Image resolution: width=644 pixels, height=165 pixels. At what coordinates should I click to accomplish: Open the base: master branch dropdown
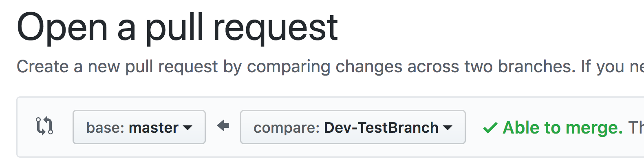(x=139, y=127)
